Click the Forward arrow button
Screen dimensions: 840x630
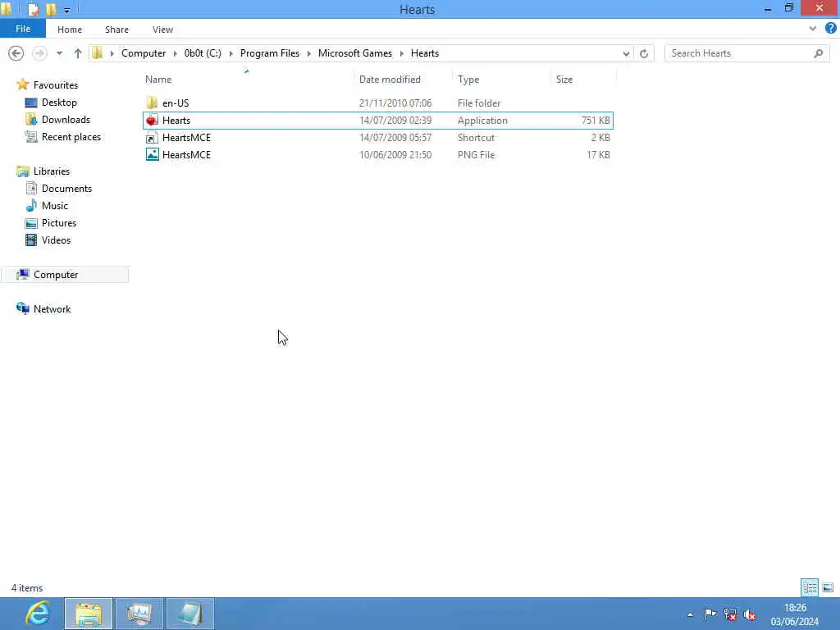pos(39,53)
